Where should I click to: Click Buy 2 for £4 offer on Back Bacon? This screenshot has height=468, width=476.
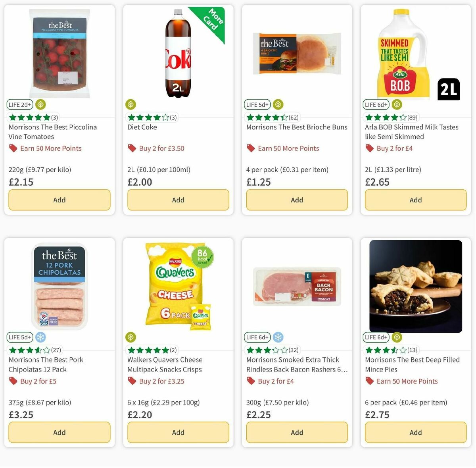275,381
